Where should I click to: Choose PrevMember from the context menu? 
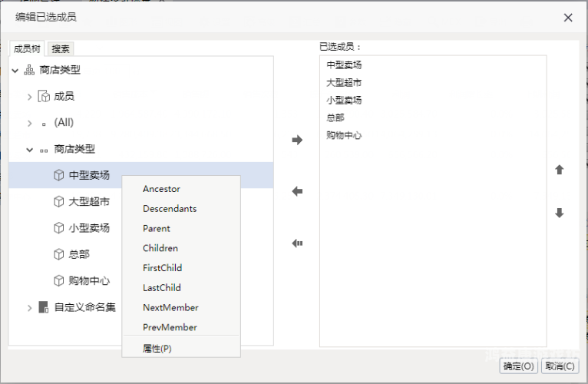(x=181, y=327)
